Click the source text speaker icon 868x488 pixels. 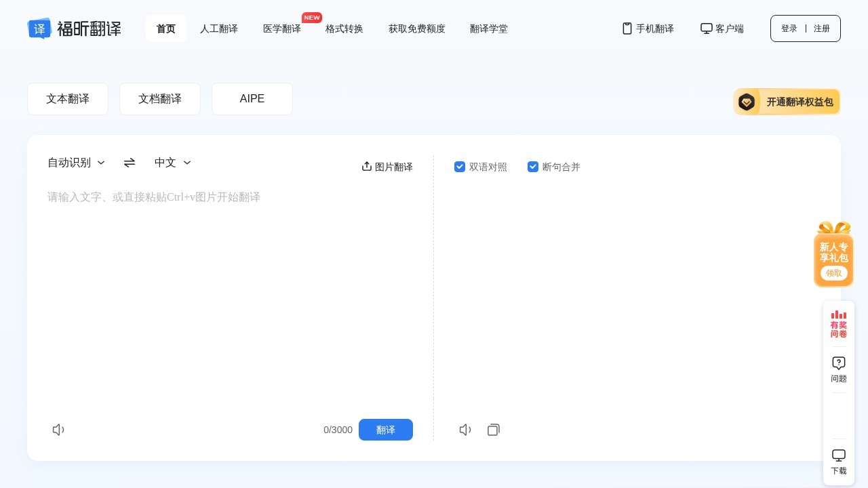click(58, 430)
